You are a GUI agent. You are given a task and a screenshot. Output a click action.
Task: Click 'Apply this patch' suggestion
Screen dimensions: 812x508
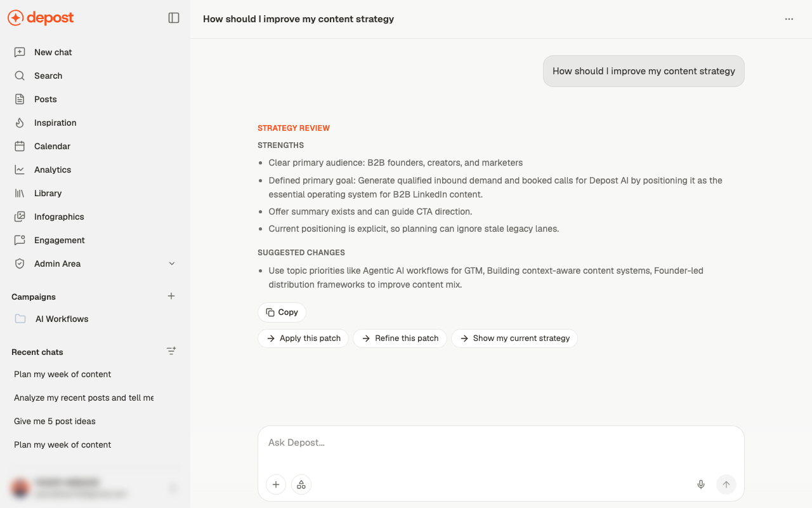[303, 338]
